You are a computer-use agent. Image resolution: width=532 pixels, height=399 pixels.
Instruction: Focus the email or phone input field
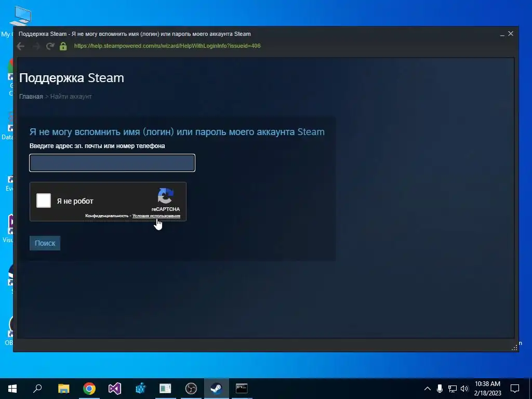coord(112,163)
